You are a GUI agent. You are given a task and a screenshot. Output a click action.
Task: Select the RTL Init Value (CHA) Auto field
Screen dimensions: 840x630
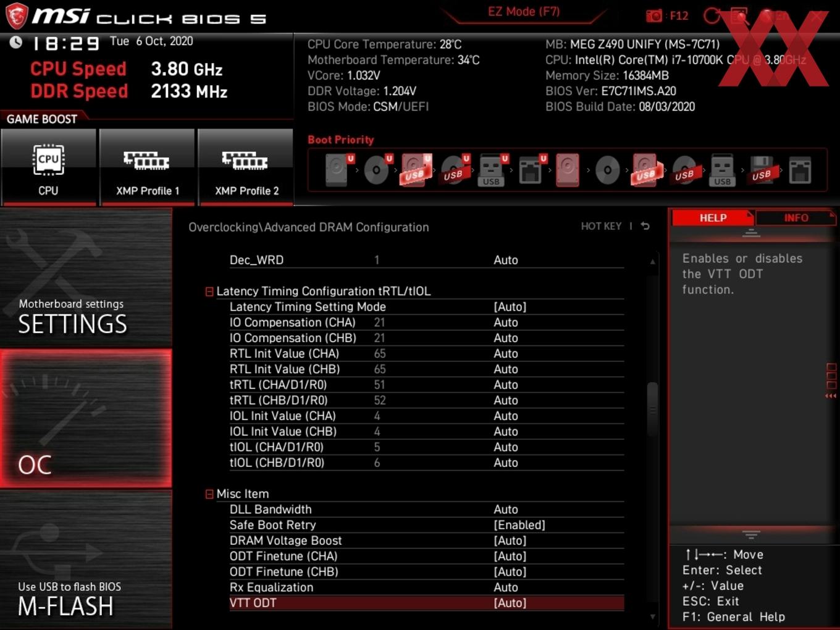tap(505, 353)
